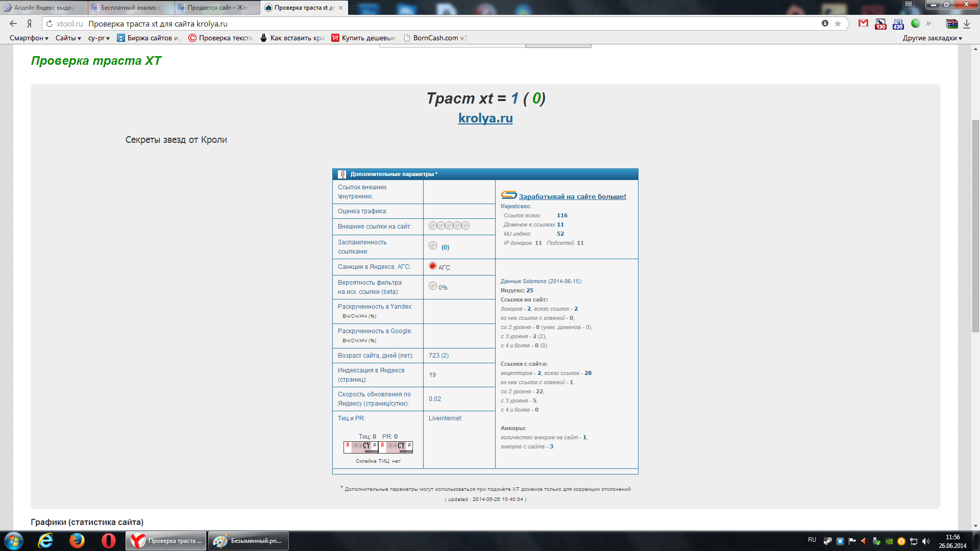
Task: Reload page with the refresh icon
Action: point(50,23)
